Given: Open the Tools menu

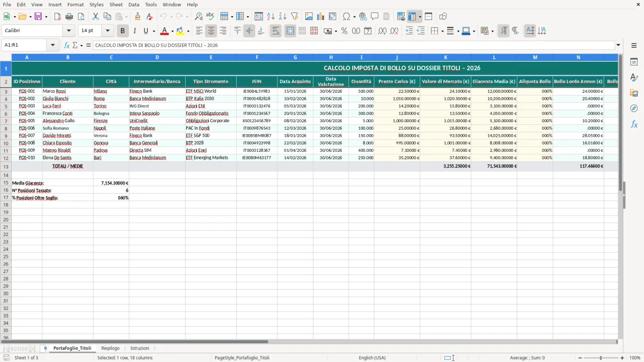Looking at the screenshot, I should (151, 4).
